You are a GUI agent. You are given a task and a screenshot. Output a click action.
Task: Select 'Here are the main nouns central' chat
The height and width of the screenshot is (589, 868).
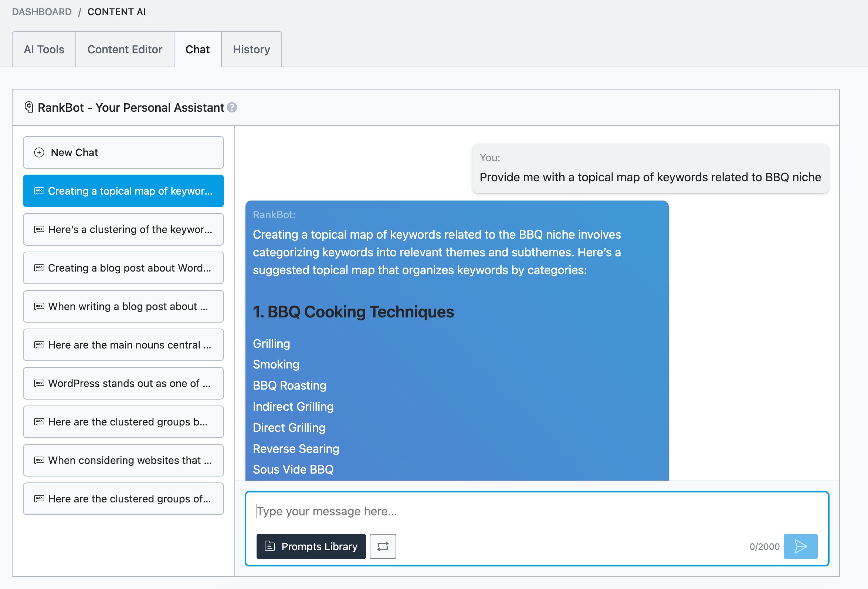coord(123,345)
